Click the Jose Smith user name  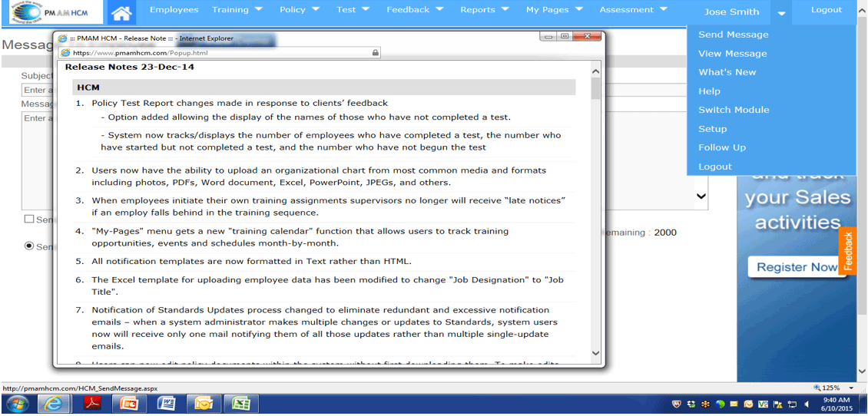click(x=731, y=12)
